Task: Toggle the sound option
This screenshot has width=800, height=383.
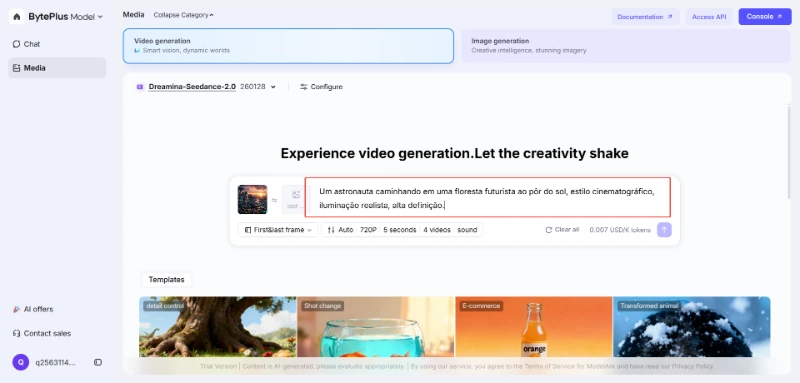Action: tap(467, 230)
